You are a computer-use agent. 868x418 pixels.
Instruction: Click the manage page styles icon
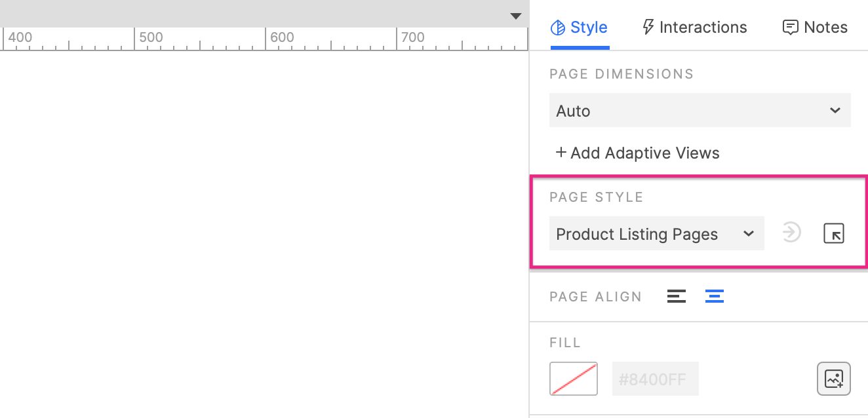(x=834, y=233)
